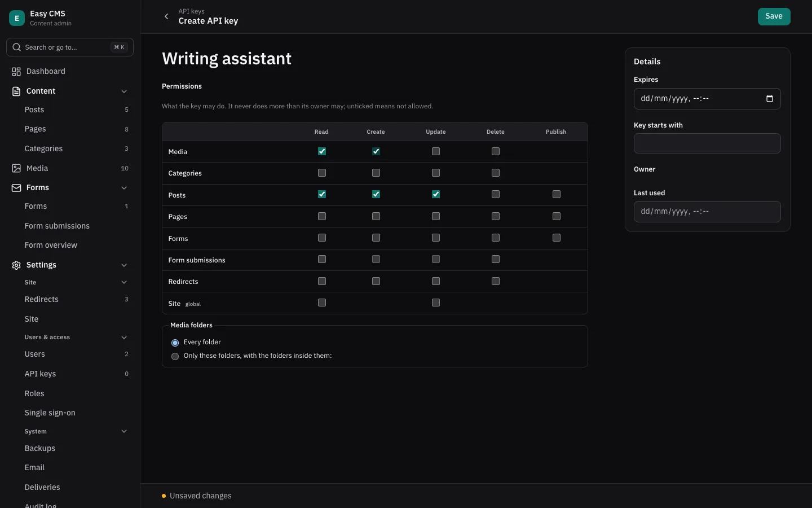Viewport: 812px width, 508px height.
Task: Enable Form submissions Read permission
Action: tap(322, 259)
